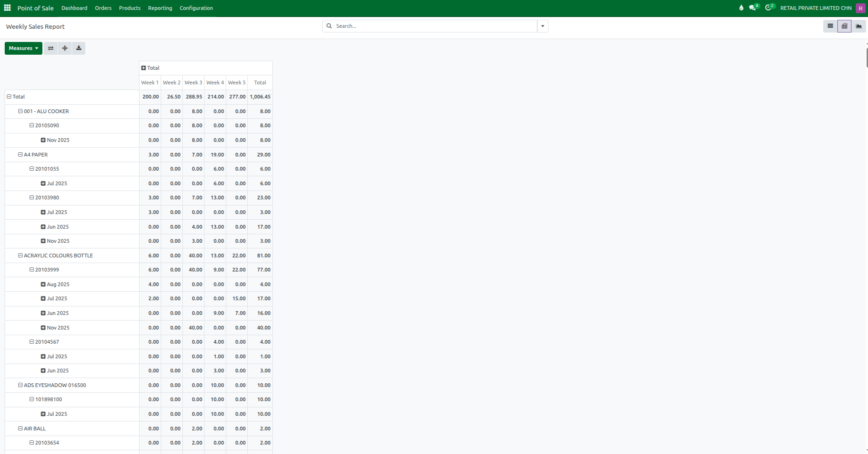The image size is (868, 454).
Task: Open the search filter dropdown arrow
Action: [542, 26]
